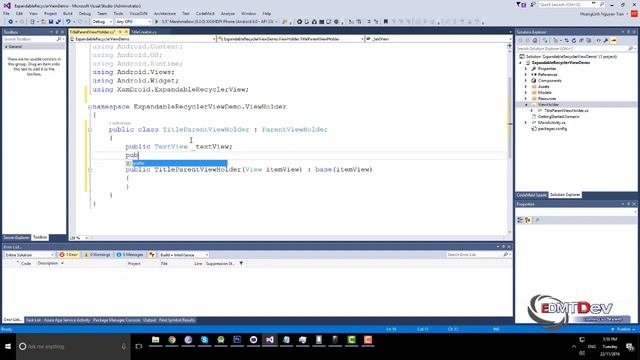
Task: Click the user account avatar icon
Action: click(634, 13)
